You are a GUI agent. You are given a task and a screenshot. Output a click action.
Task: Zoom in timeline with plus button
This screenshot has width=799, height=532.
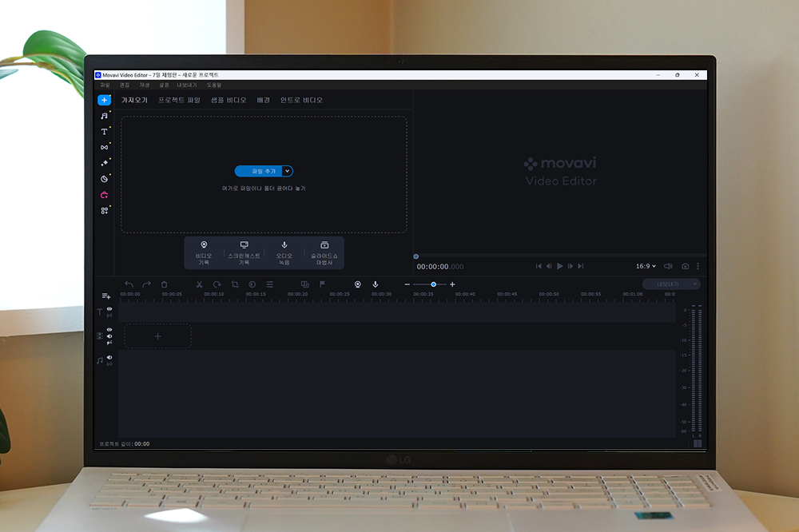[x=452, y=284]
